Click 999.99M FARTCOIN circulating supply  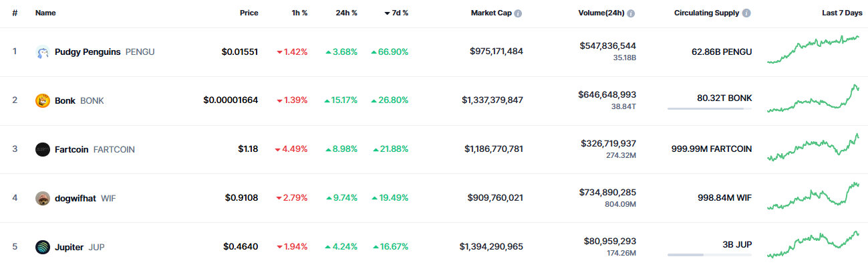pos(712,149)
